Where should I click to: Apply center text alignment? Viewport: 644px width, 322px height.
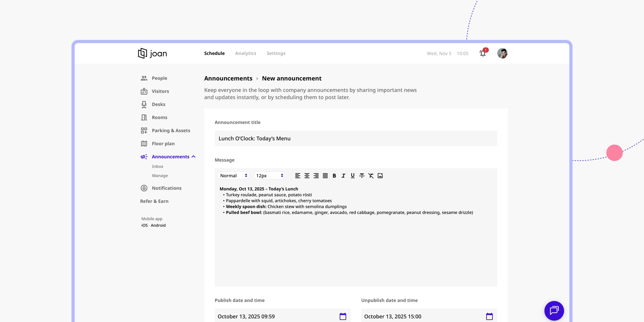pos(307,175)
